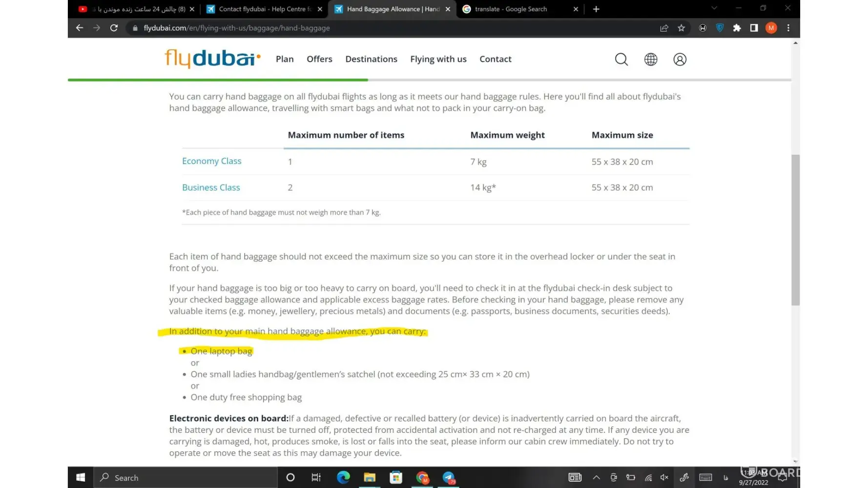This screenshot has height=488, width=868.
Task: Follow the Economy Class link
Action: tap(211, 161)
